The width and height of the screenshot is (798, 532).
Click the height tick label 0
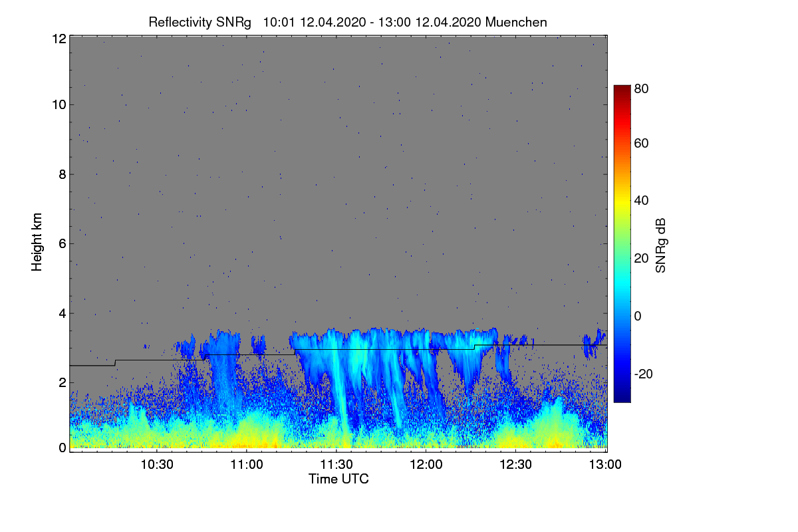point(63,448)
